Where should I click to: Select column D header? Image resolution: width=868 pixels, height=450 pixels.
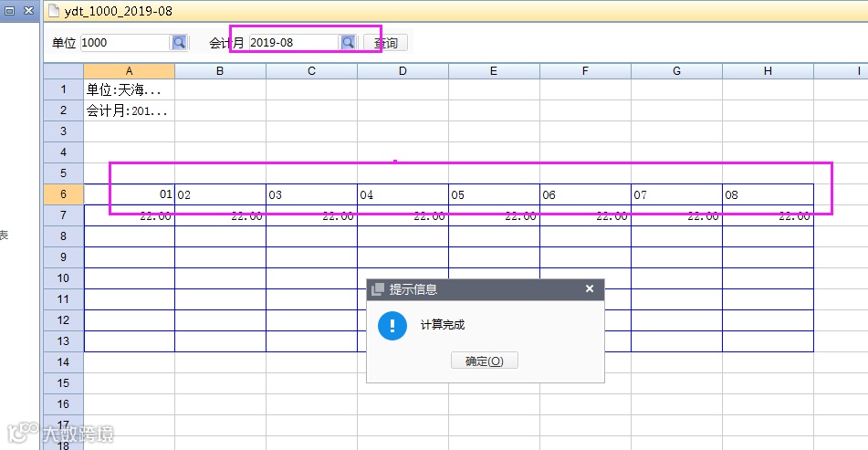(403, 71)
